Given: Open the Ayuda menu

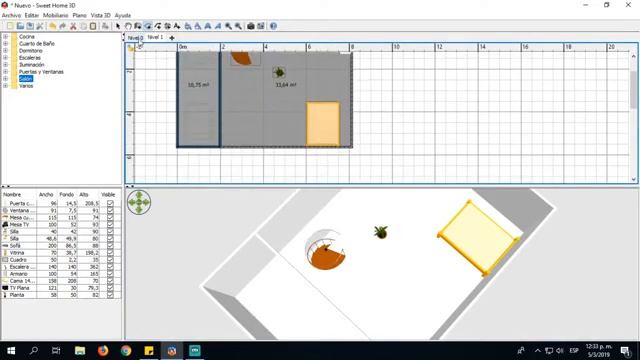Looking at the screenshot, I should [122, 15].
